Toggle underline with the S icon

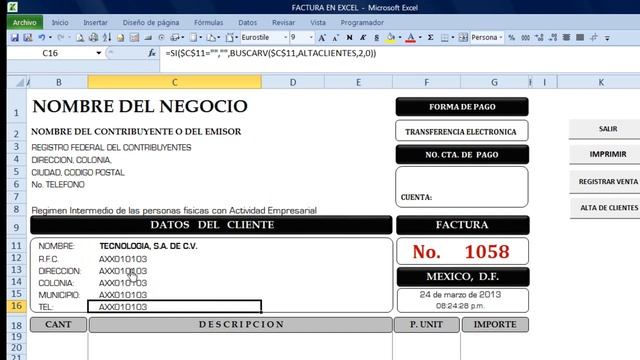376,38
